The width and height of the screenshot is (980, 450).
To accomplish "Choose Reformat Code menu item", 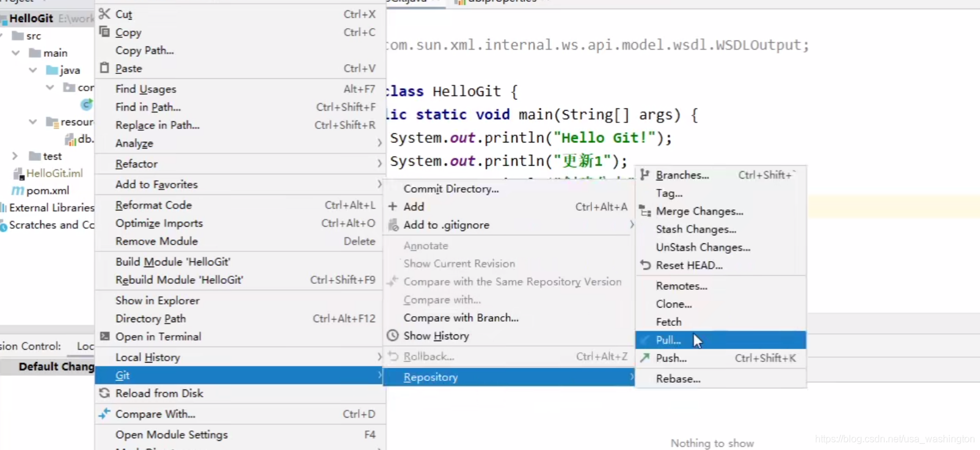I will click(240, 205).
